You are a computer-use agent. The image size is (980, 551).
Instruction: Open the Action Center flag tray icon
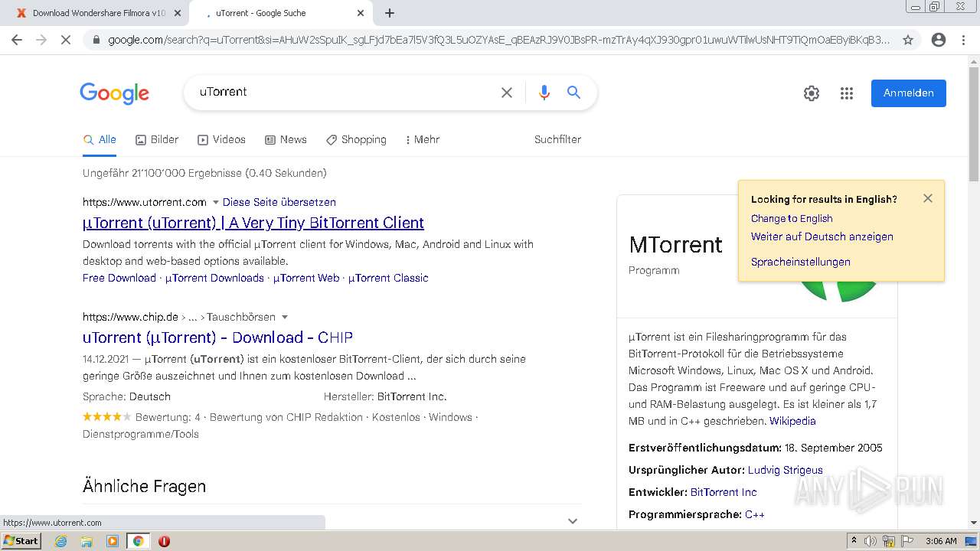click(906, 541)
